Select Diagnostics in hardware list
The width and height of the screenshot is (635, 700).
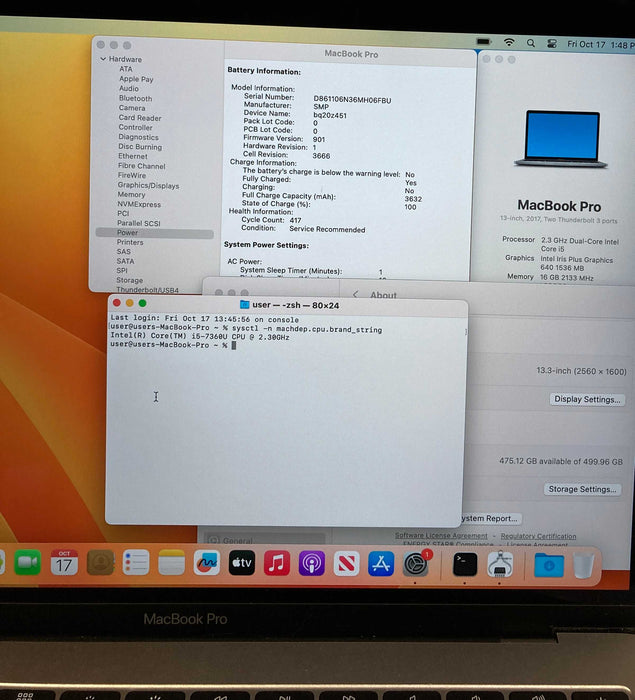138,137
